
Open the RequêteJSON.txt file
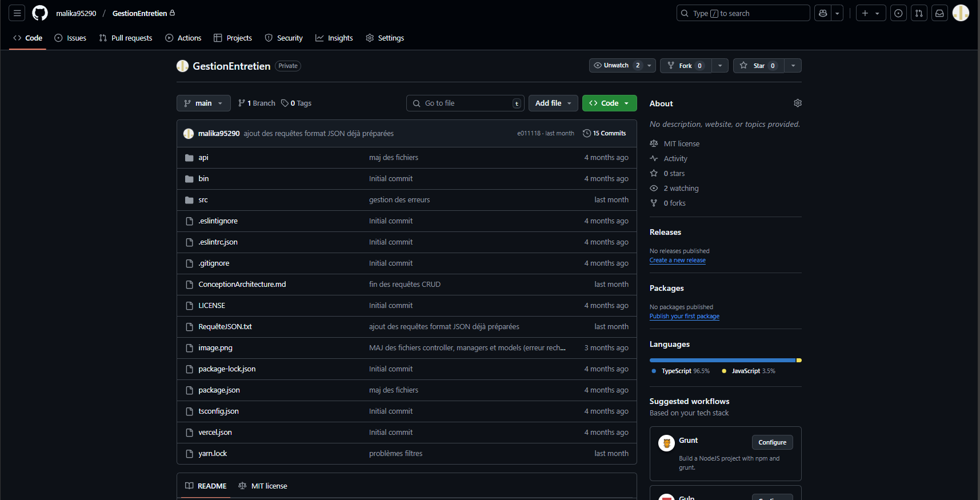[x=225, y=327]
